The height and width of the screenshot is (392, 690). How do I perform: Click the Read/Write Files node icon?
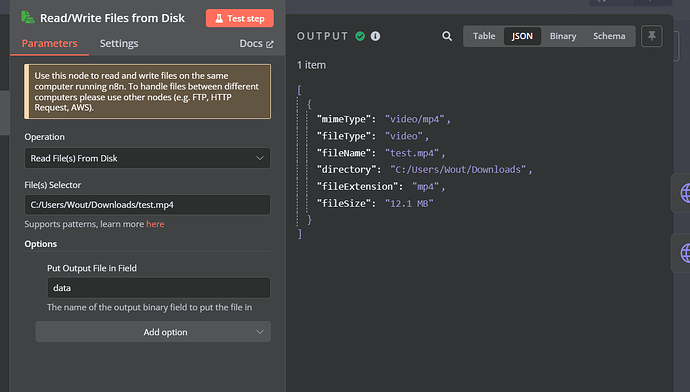coord(28,18)
